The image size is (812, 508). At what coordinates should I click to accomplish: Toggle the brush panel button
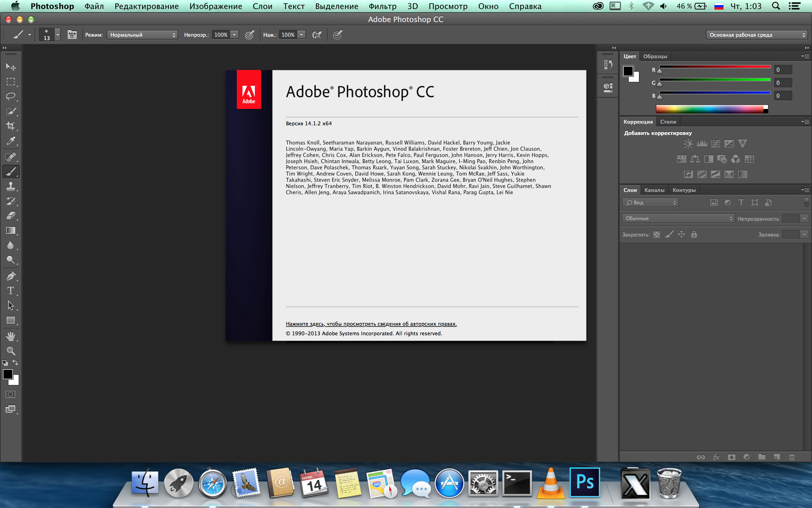point(72,35)
